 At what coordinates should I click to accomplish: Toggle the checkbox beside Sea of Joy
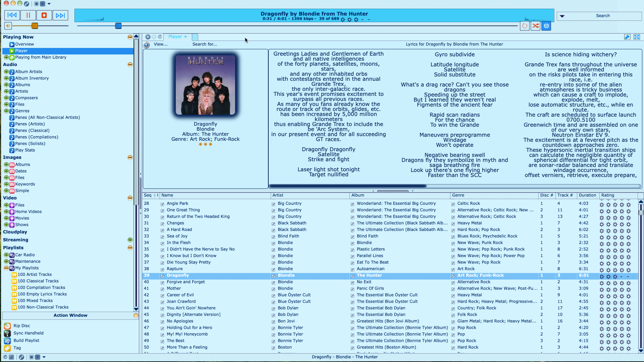pyautogui.click(x=162, y=237)
